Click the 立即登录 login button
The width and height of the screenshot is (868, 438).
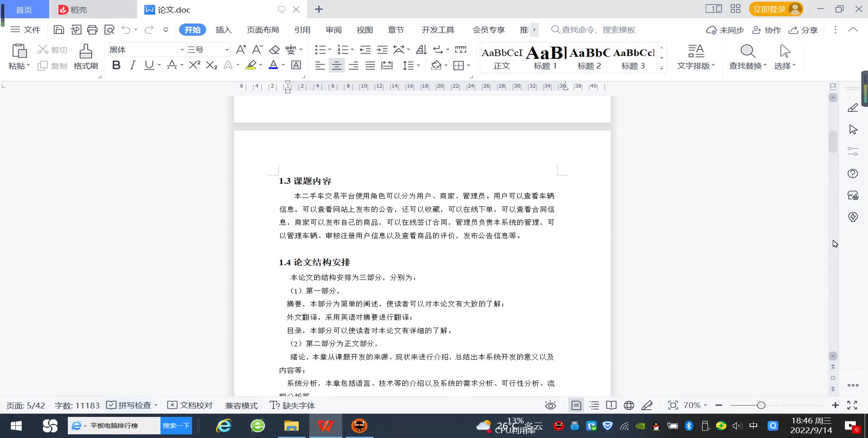[x=775, y=9]
